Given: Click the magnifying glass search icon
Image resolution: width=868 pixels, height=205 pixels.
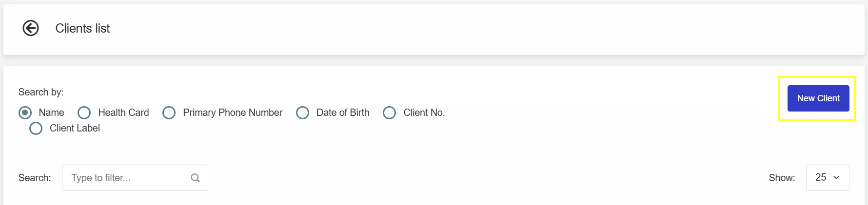Looking at the screenshot, I should click(x=195, y=178).
